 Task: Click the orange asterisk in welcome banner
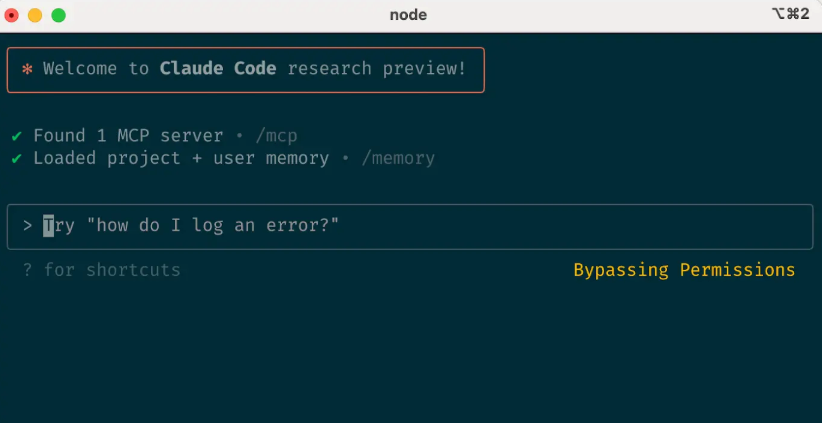coord(27,69)
